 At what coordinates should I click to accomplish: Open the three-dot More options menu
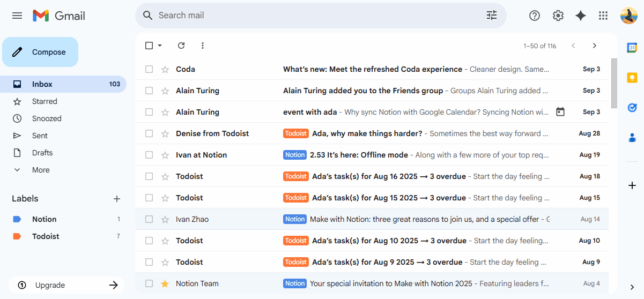coord(203,46)
